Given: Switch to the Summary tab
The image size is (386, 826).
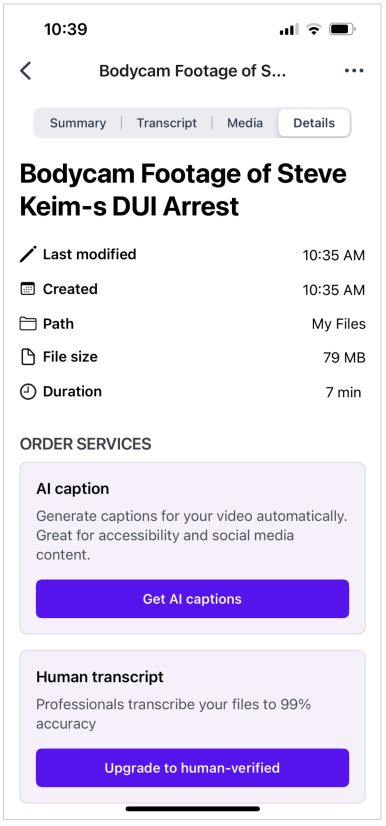Looking at the screenshot, I should click(78, 123).
